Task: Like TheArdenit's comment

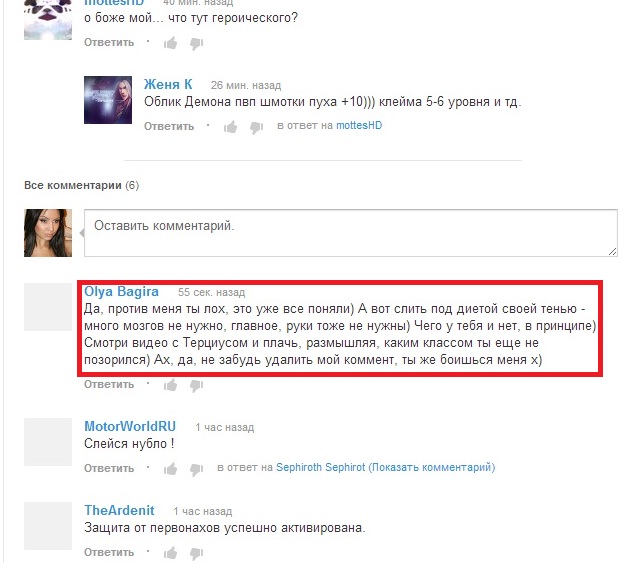Action: click(x=171, y=553)
